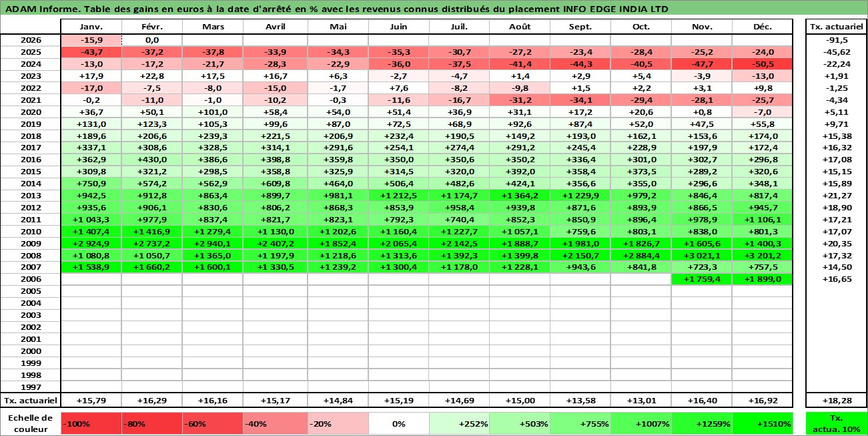Click the 0,0 cell for February 2026

coord(151,40)
